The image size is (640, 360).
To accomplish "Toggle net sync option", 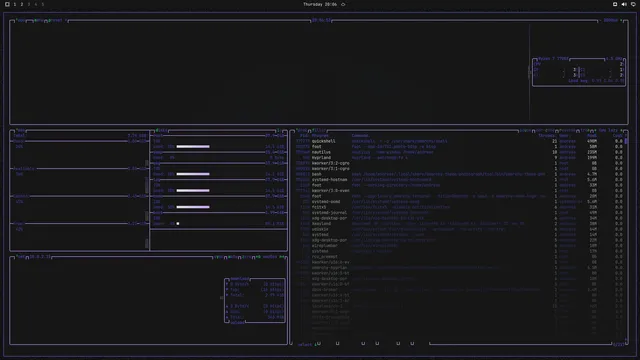I will [x=219, y=257].
